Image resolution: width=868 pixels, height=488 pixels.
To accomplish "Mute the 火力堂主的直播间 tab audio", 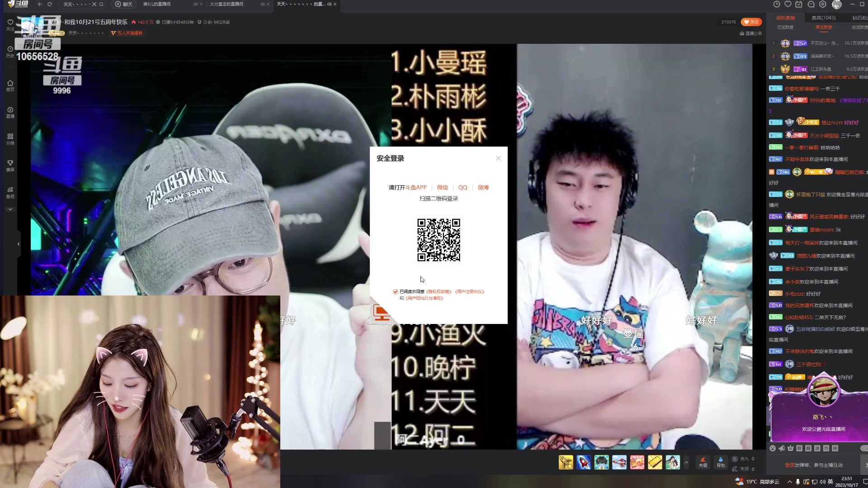I will point(262,4).
